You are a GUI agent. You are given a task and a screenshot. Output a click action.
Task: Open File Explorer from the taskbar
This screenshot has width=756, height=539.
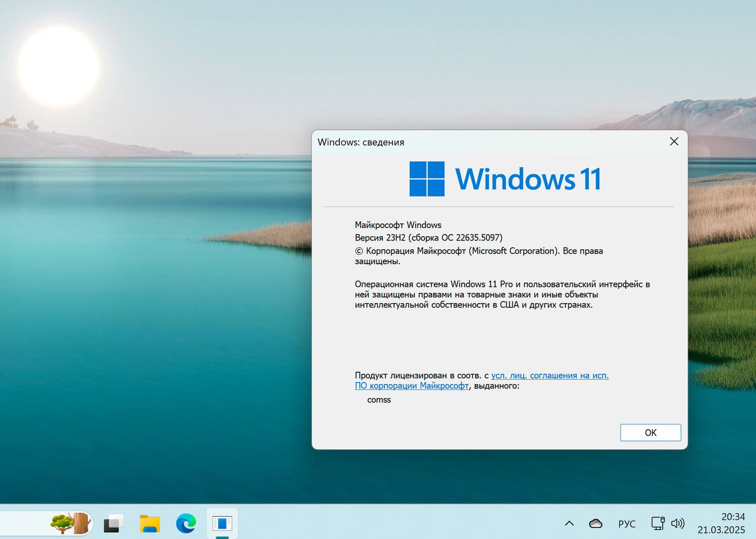(x=149, y=524)
